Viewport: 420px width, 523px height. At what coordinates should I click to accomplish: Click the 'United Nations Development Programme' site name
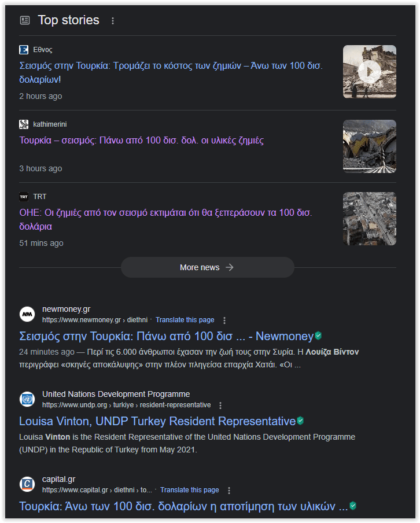[116, 394]
